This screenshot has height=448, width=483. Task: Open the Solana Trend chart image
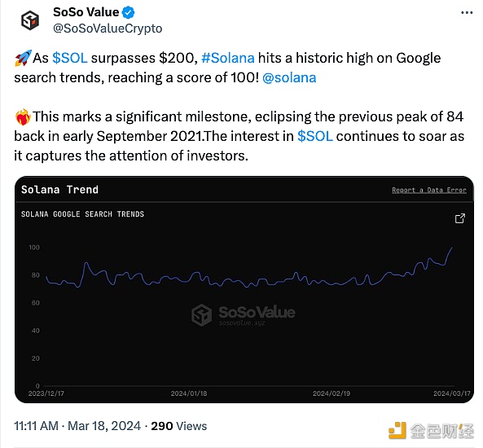244,290
